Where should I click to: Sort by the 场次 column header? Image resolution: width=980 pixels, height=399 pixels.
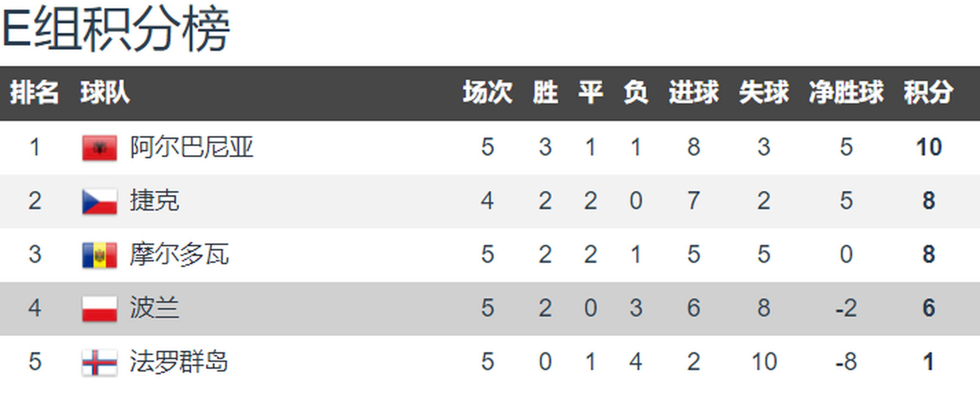pyautogui.click(x=487, y=92)
